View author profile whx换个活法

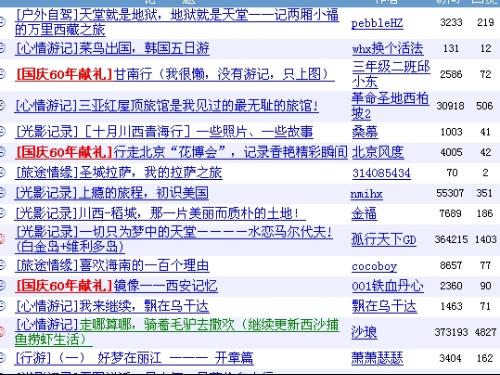(x=387, y=49)
